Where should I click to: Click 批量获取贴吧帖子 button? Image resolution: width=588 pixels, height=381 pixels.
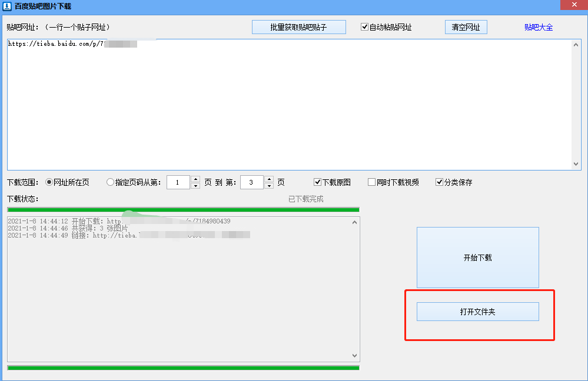(x=298, y=27)
